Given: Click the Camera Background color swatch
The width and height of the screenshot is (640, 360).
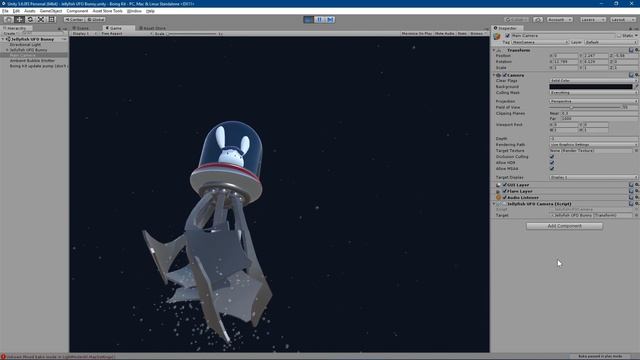Looking at the screenshot, I should 591,87.
